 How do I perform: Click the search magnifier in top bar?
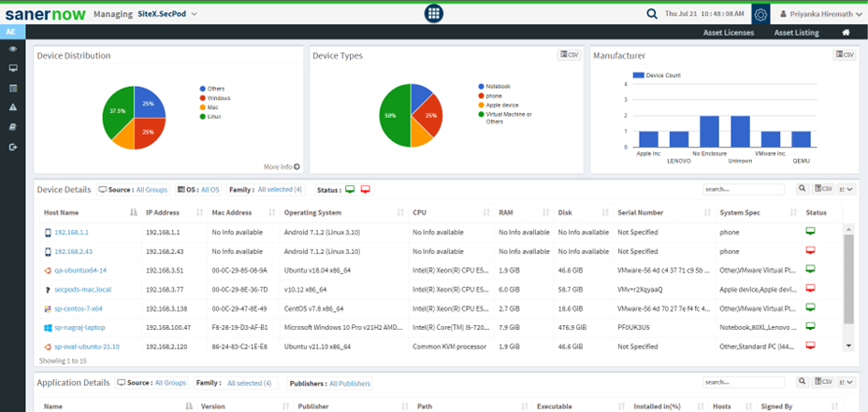coord(652,14)
